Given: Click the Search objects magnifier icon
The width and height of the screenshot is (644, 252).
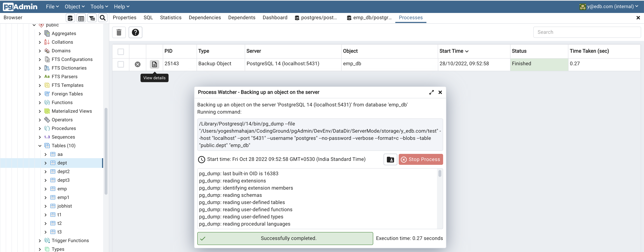Looking at the screenshot, I should (103, 17).
